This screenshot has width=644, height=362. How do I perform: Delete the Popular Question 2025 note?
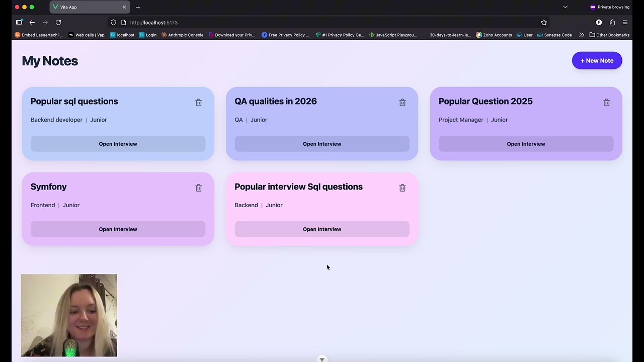pos(607,102)
